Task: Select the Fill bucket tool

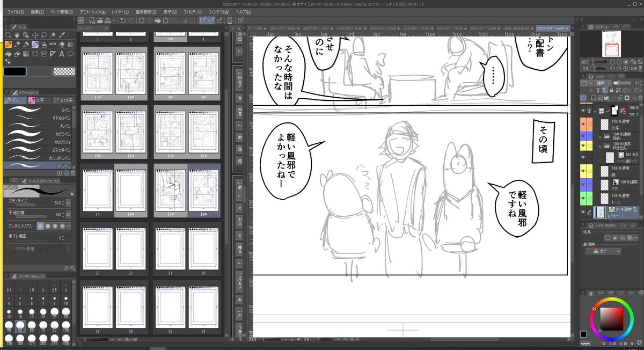Action: [x=8, y=54]
